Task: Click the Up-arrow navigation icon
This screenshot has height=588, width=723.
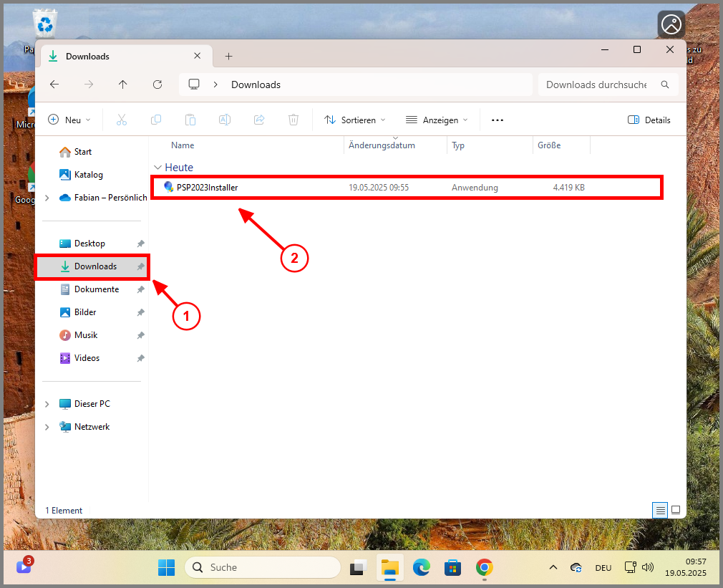Action: (122, 85)
